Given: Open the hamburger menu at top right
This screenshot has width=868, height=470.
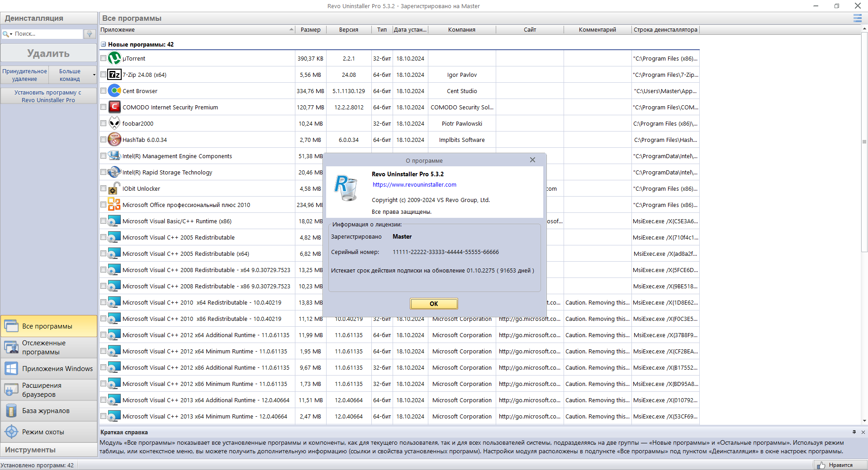Looking at the screenshot, I should (x=857, y=18).
